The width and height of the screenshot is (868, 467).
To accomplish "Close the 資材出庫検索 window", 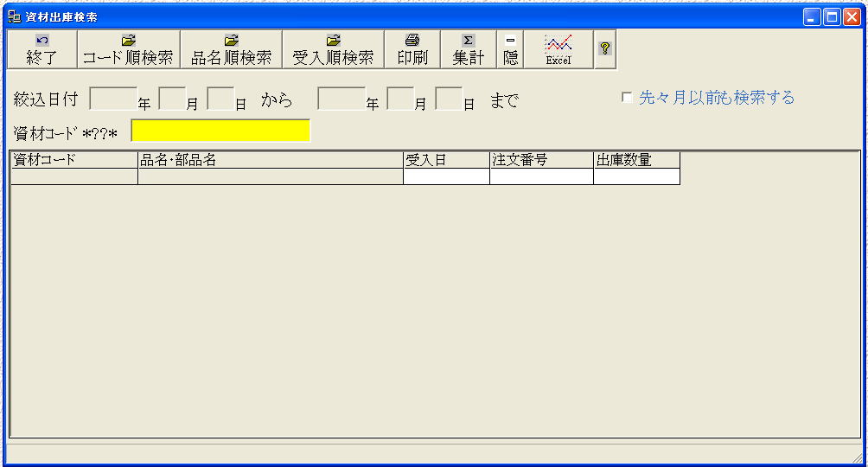I will (852, 17).
